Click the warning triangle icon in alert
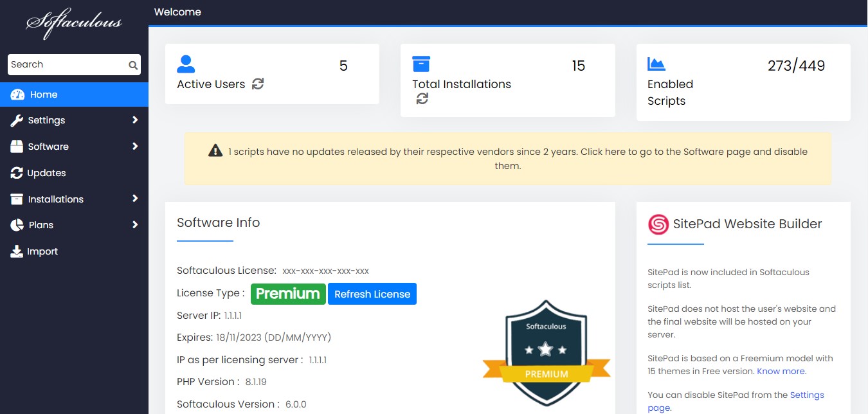The width and height of the screenshot is (868, 414). pyautogui.click(x=215, y=151)
